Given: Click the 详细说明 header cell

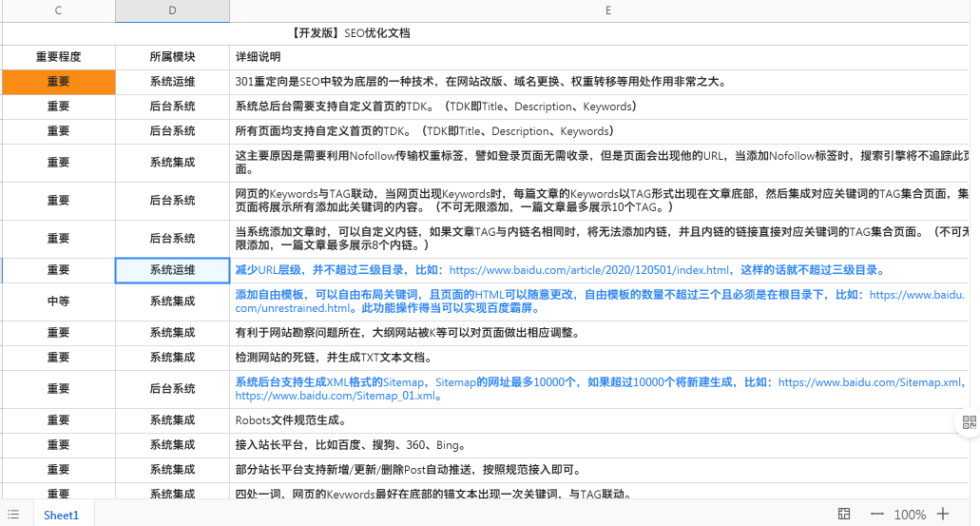Looking at the screenshot, I should (x=259, y=57).
